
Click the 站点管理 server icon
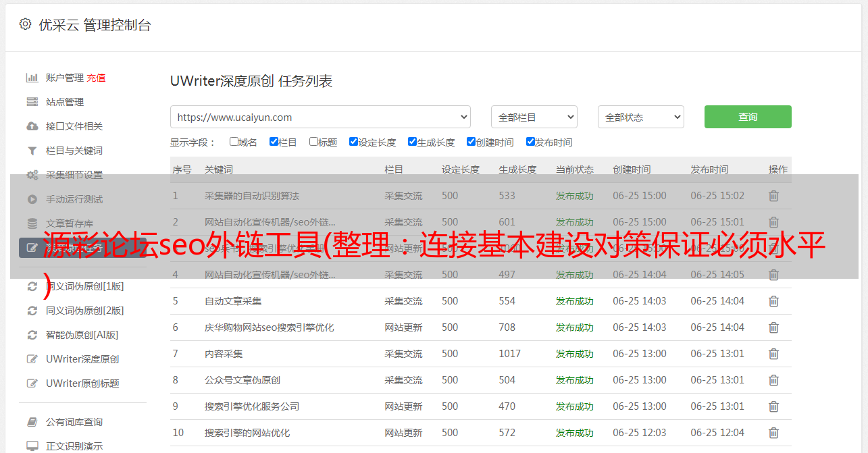point(32,102)
